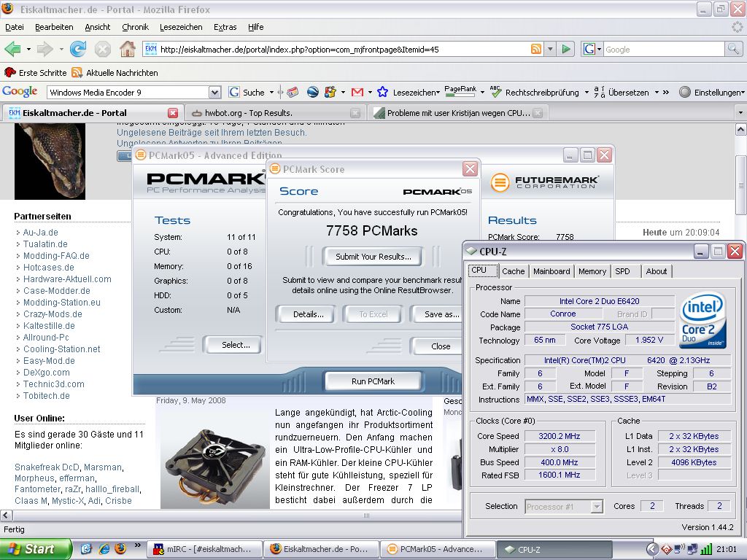Click Intel Core 2 Duo logo in CPU-Z
Viewport: 747px width, 560px height.
(704, 319)
